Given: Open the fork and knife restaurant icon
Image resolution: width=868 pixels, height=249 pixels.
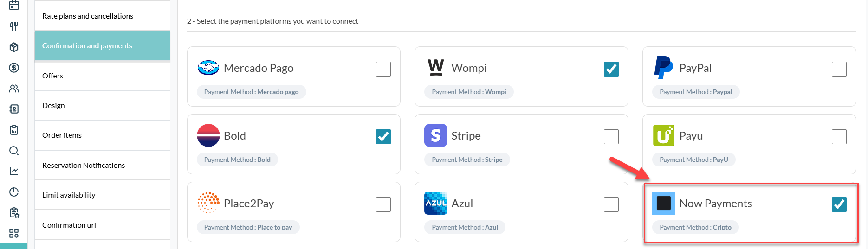Looking at the screenshot, I should point(14,26).
